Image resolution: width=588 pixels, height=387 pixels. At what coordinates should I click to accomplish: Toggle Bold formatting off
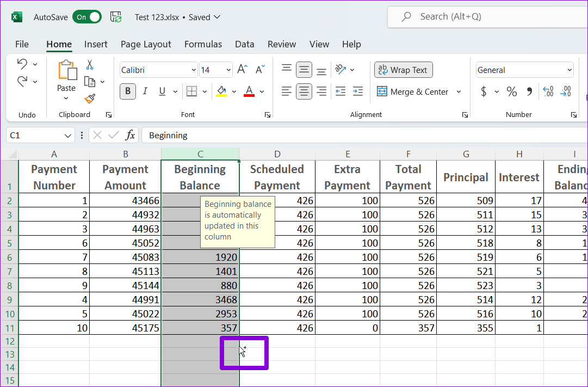tap(128, 91)
